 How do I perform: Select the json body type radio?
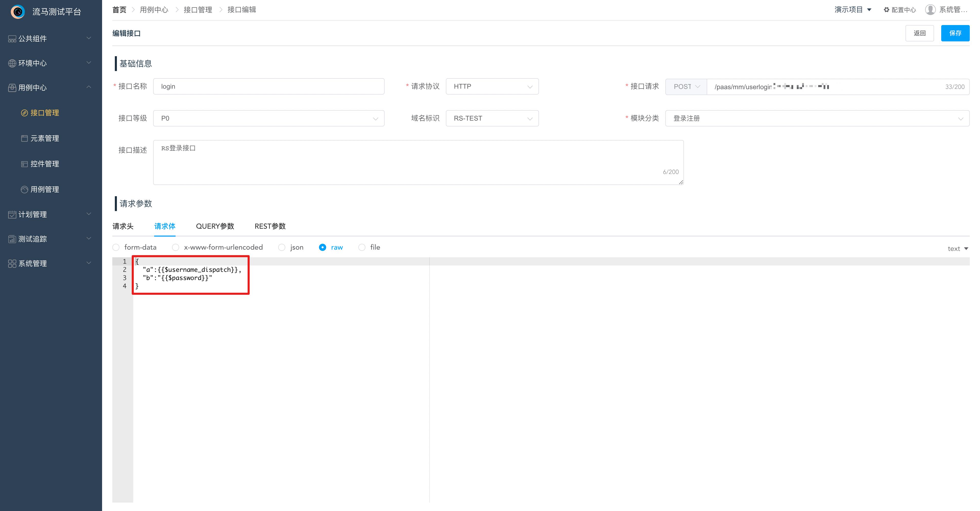click(281, 248)
